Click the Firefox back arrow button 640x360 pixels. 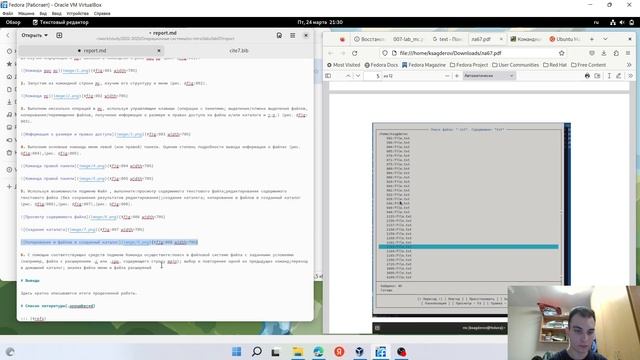point(331,53)
